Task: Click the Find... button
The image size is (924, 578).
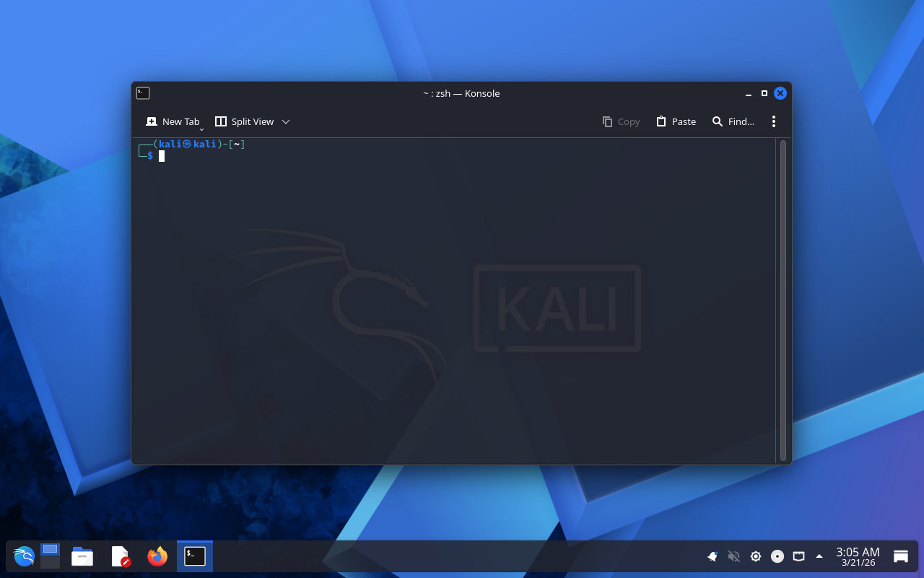Action: click(x=733, y=122)
